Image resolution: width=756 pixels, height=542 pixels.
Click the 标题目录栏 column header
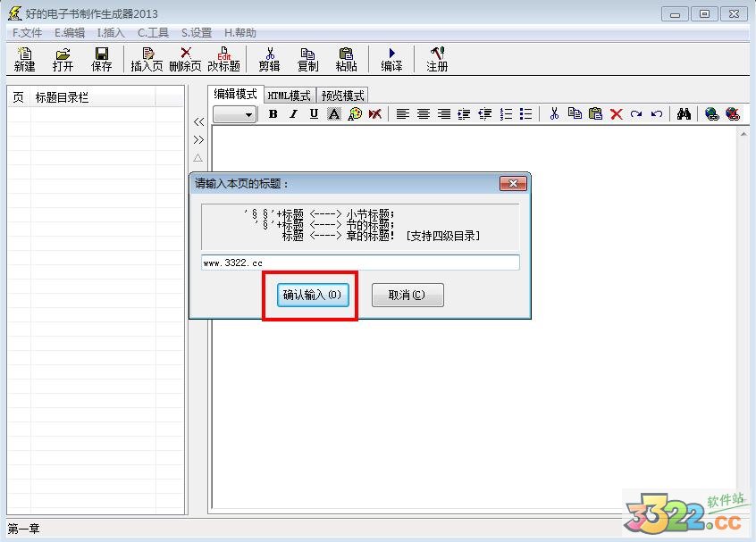pos(93,97)
